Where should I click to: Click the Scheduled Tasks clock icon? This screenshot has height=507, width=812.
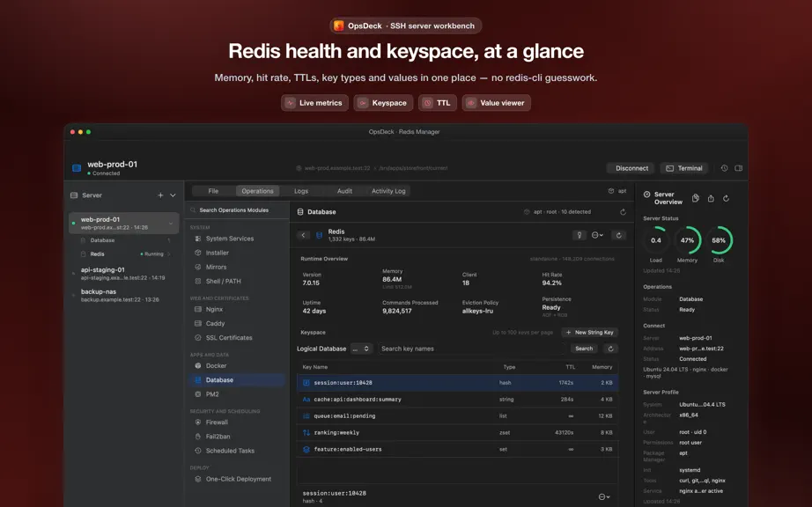[x=198, y=451]
